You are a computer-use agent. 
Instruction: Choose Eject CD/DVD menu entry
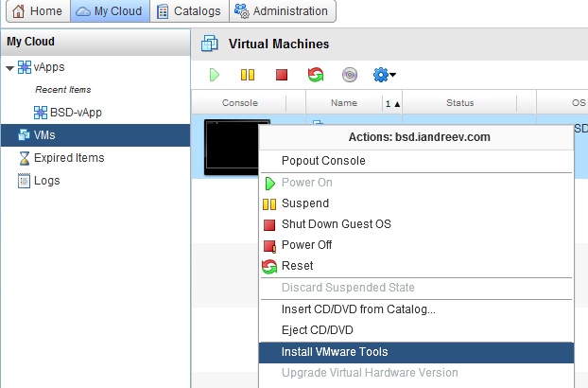416,330
